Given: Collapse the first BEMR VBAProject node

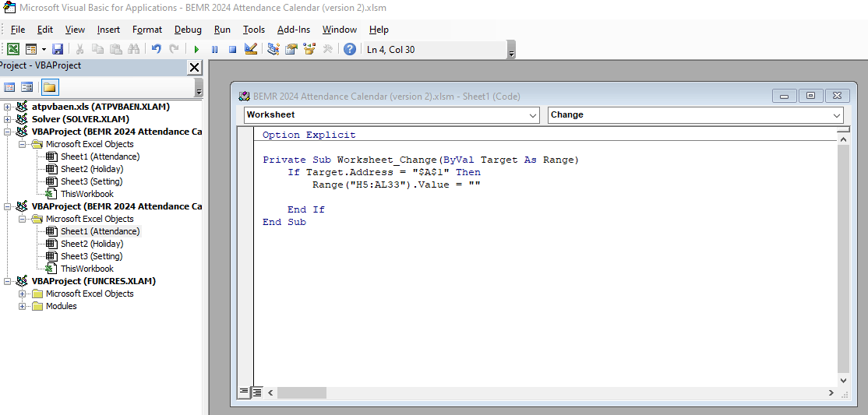Looking at the screenshot, I should [x=7, y=132].
